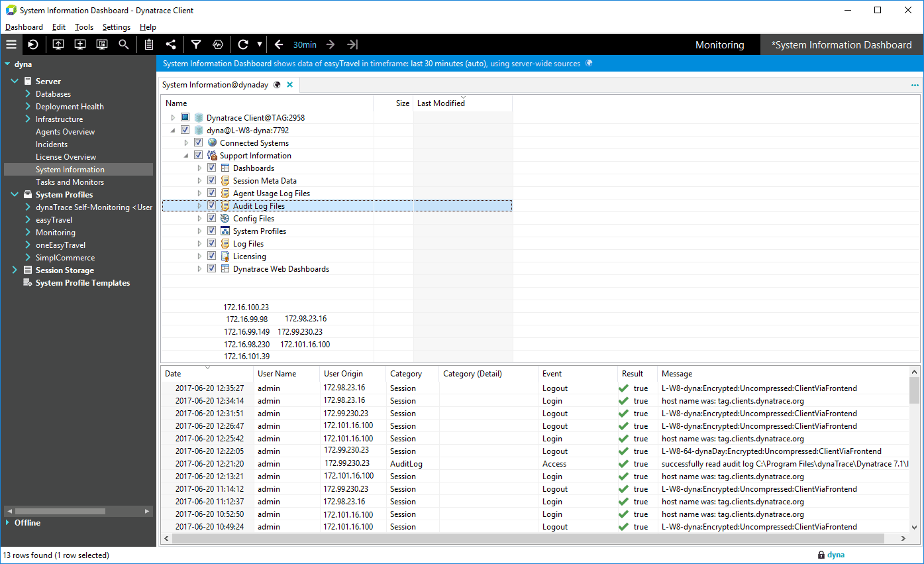This screenshot has width=924, height=564.
Task: Click sidebar horizontal scrollbar right arrow
Action: pyautogui.click(x=147, y=512)
